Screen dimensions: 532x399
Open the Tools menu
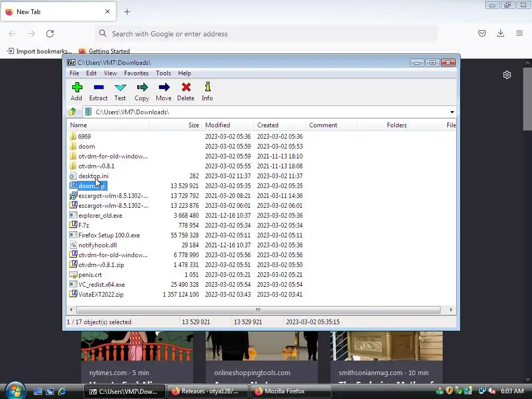[163, 73]
